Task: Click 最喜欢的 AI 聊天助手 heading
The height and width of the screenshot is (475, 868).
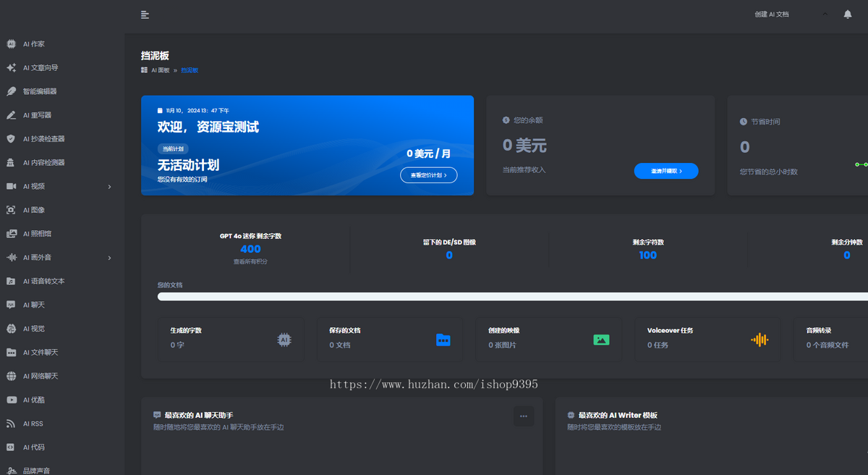Action: [x=199, y=416]
